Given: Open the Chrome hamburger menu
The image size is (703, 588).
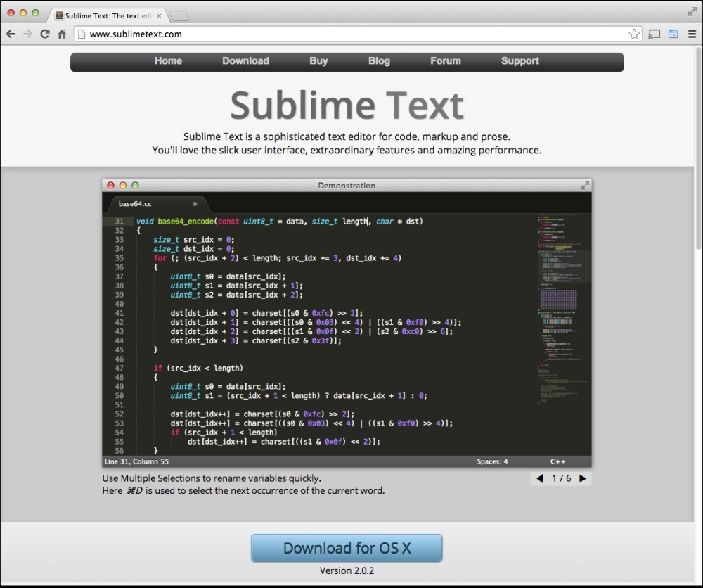Looking at the screenshot, I should pos(692,34).
